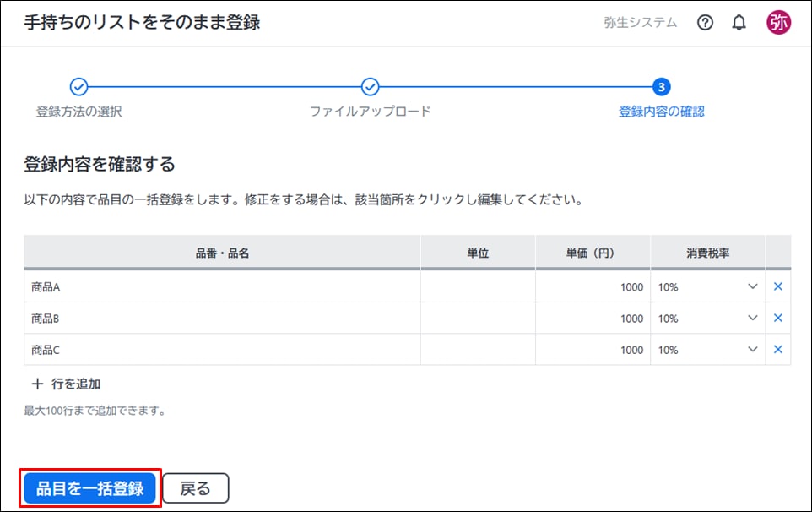
Task: Click the step 1 checkmark circle
Action: (x=78, y=87)
